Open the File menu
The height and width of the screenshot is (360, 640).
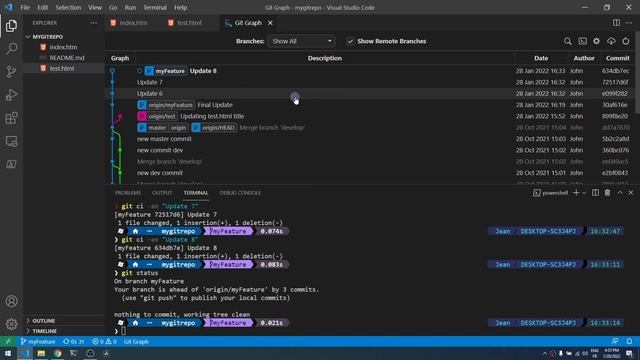click(25, 7)
